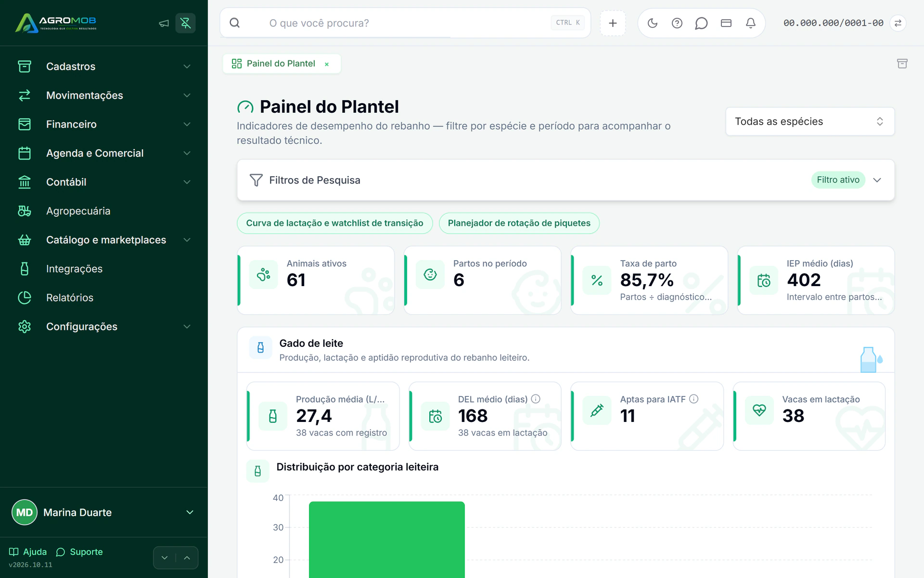Open Agropecuária in the sidebar
This screenshot has height=578, width=924.
(x=104, y=211)
